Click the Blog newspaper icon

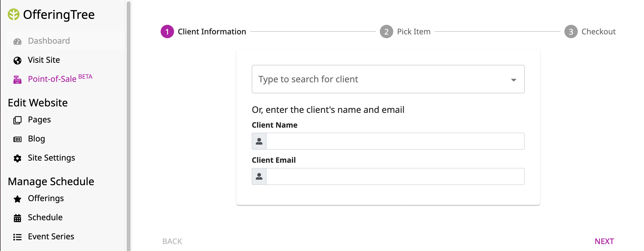coord(17,139)
